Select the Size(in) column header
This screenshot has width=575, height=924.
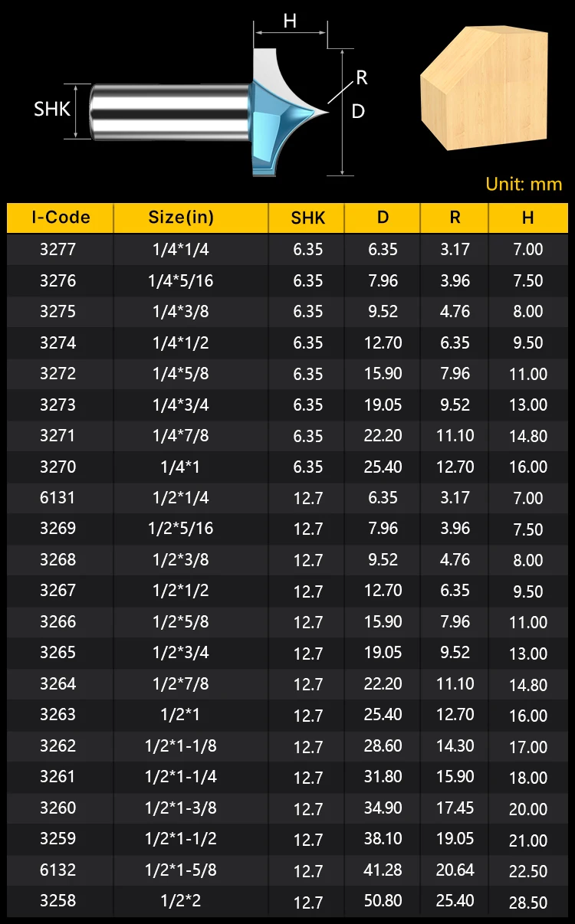181,218
